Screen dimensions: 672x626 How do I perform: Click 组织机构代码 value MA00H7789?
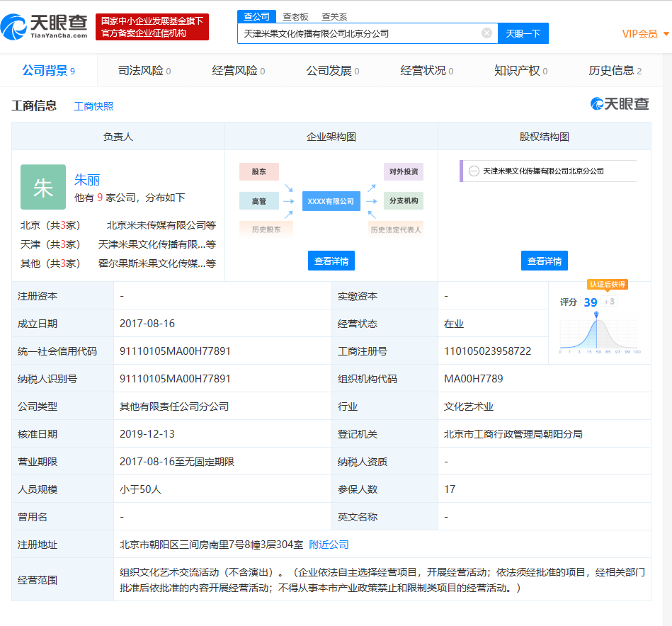tap(473, 378)
